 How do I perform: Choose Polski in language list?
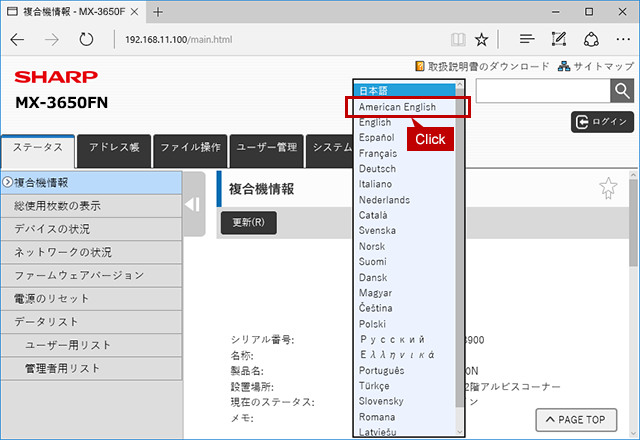405,324
